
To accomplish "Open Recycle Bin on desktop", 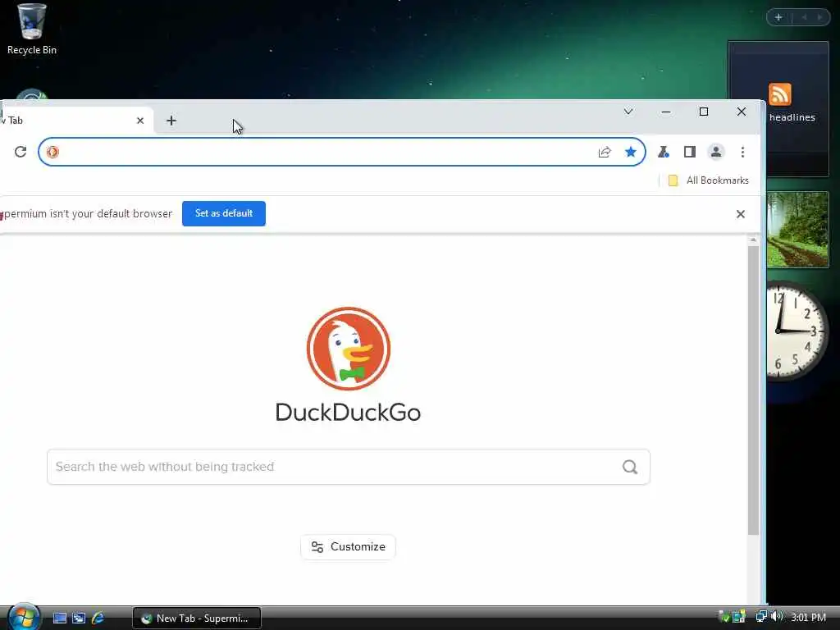I will pyautogui.click(x=32, y=29).
